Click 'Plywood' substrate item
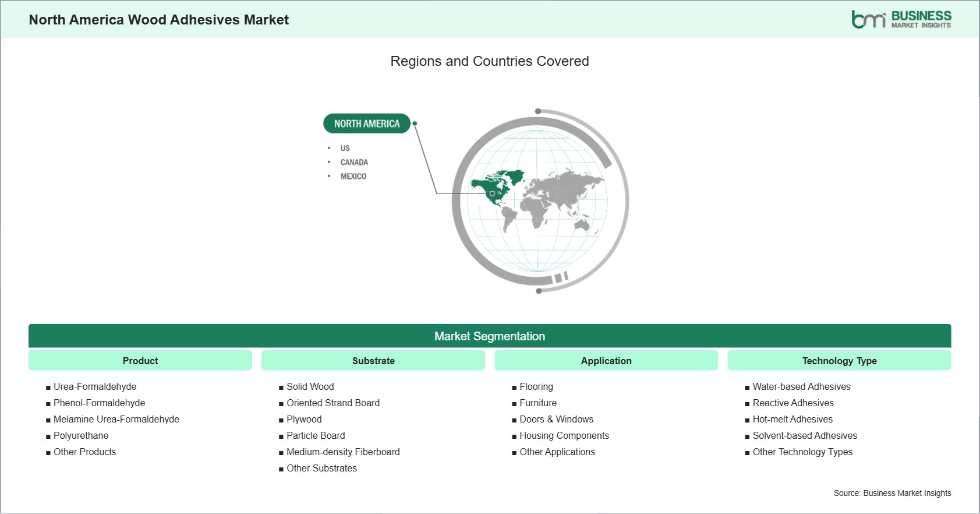 click(304, 419)
